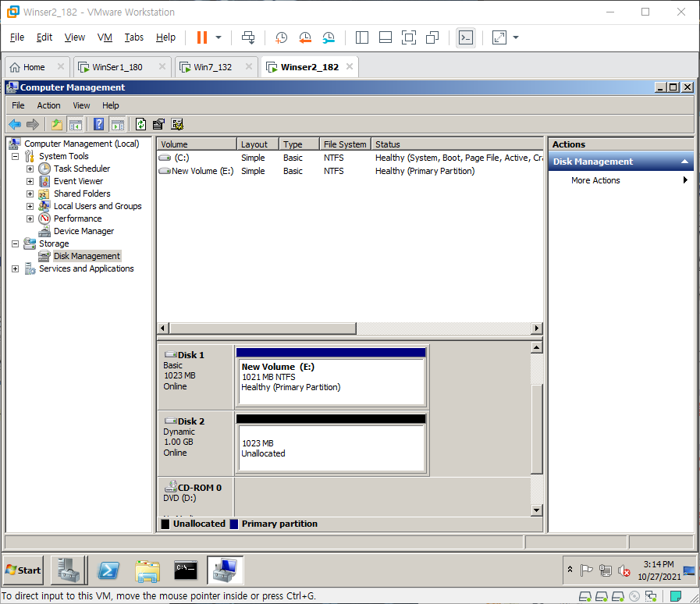Viewport: 700px width, 604px height.
Task: Select Device Manager in the tree
Action: tap(84, 231)
